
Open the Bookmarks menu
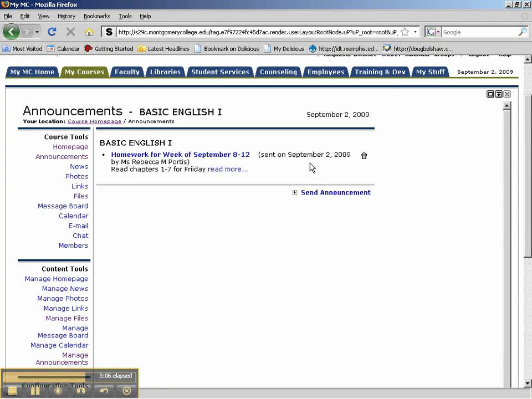point(96,16)
